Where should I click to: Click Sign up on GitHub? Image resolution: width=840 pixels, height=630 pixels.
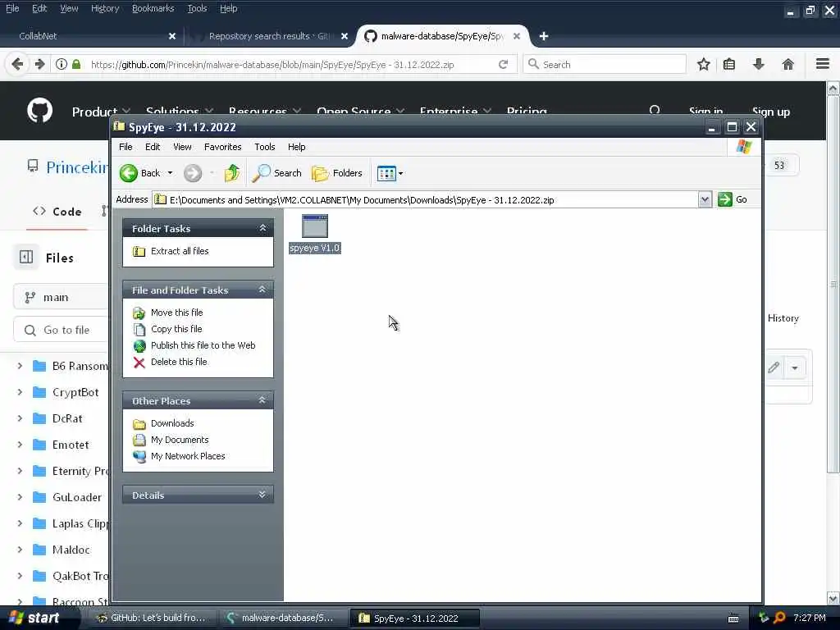click(771, 112)
